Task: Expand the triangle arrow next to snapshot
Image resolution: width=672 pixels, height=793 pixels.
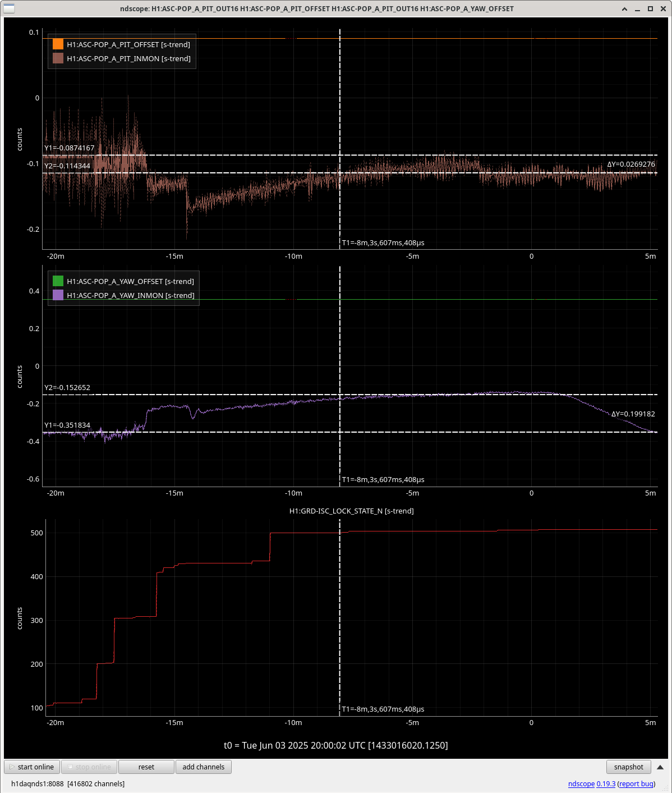Action: click(x=660, y=767)
